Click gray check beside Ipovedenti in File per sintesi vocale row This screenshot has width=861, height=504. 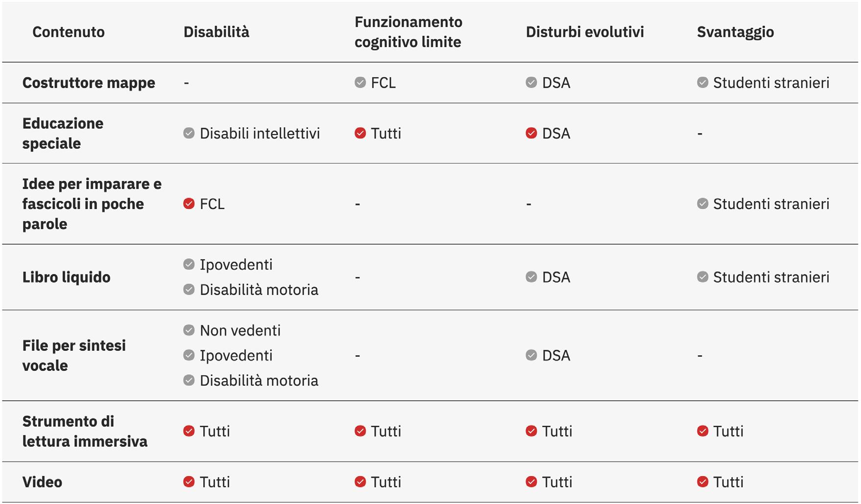pyautogui.click(x=189, y=355)
